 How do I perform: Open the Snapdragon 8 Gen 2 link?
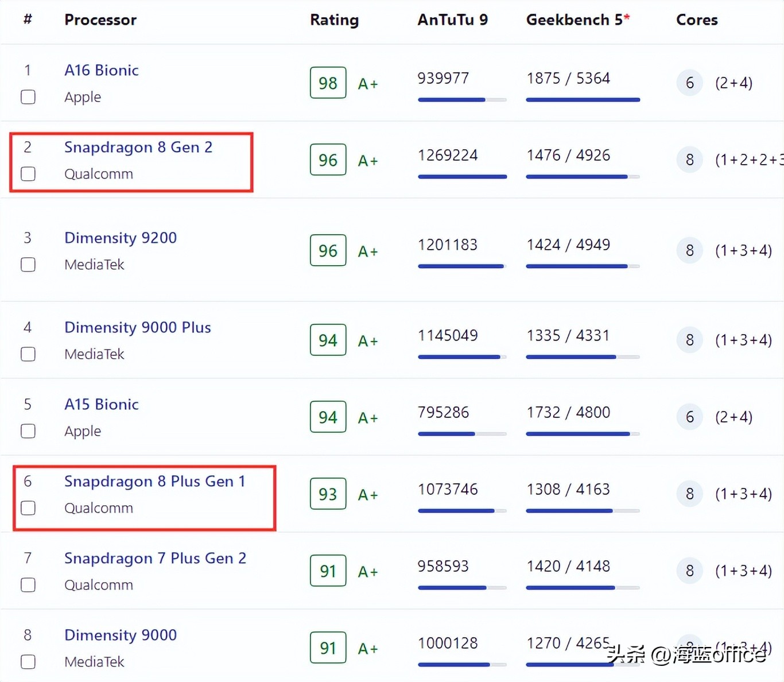138,147
